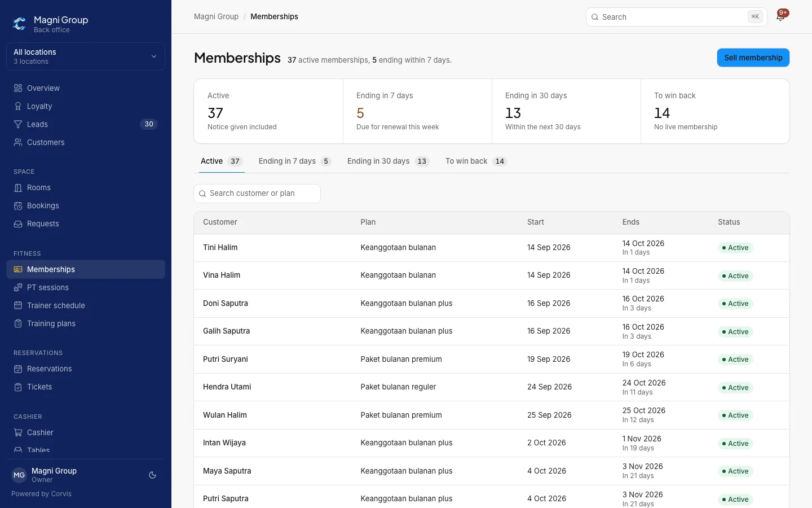The width and height of the screenshot is (812, 508).
Task: Click the Reservations sidebar icon
Action: (x=18, y=369)
